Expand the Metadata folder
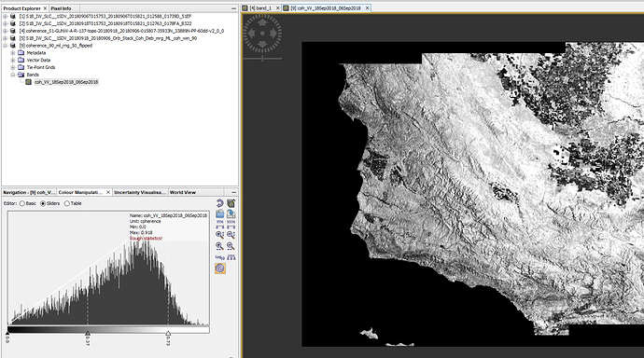644x358 pixels. pos(13,53)
